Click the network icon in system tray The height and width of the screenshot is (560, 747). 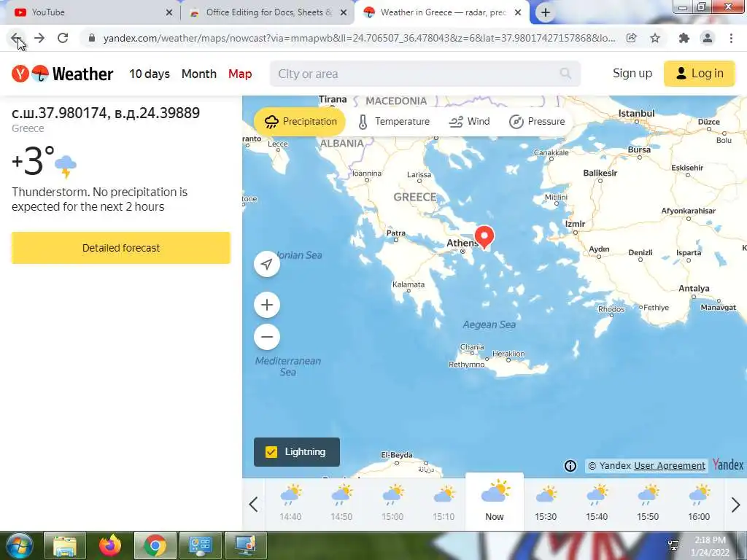673,545
